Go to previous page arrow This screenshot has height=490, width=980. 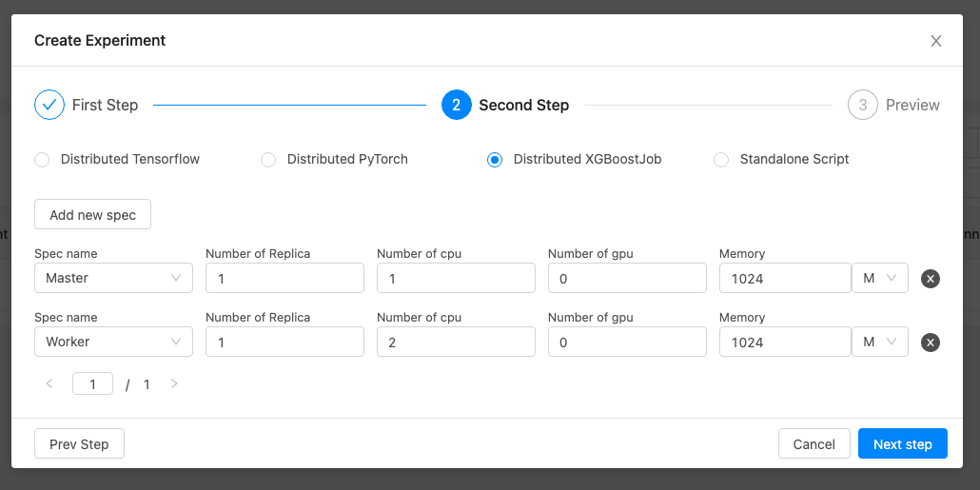click(49, 384)
